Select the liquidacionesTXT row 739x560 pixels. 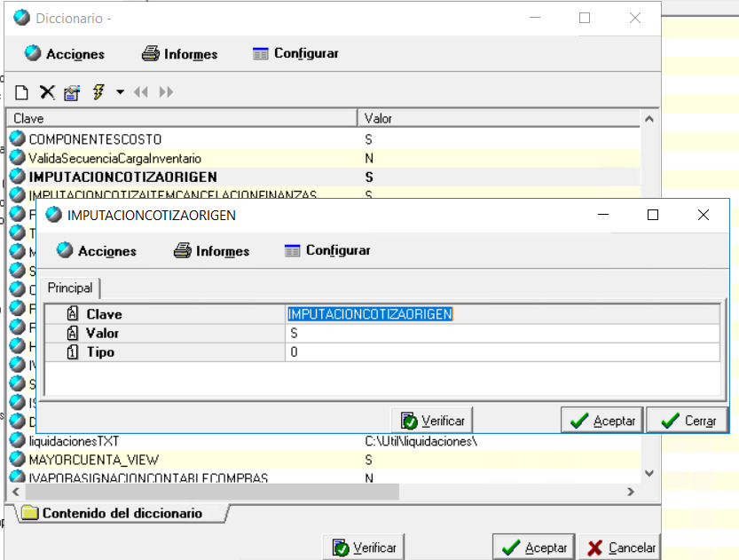click(325, 441)
